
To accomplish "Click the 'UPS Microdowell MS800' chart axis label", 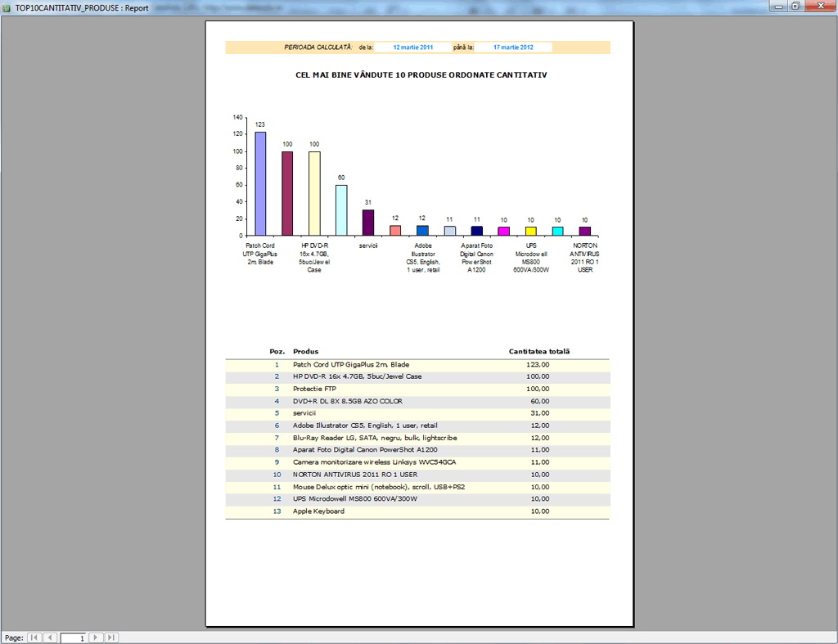I will (530, 258).
